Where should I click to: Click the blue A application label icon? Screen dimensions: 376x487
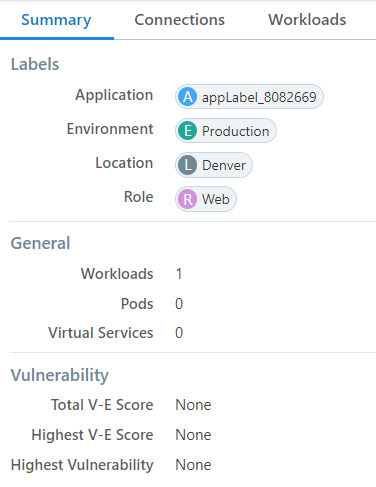pos(187,97)
